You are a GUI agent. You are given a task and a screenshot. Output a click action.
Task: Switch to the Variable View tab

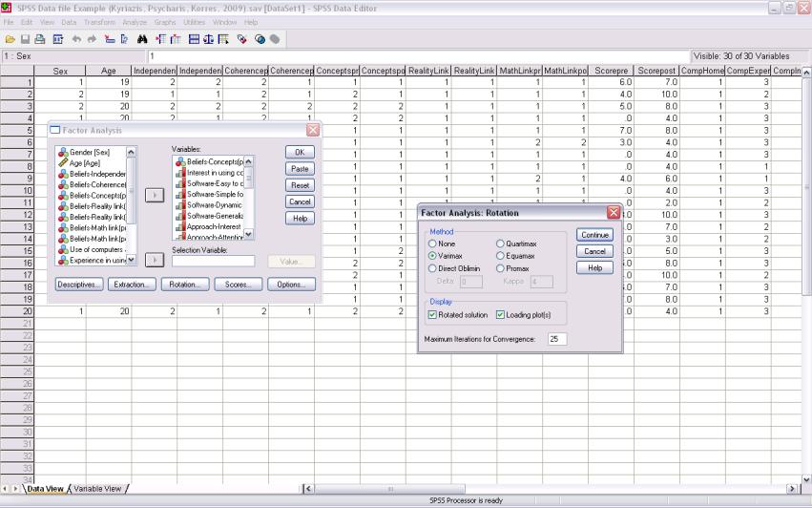97,488
